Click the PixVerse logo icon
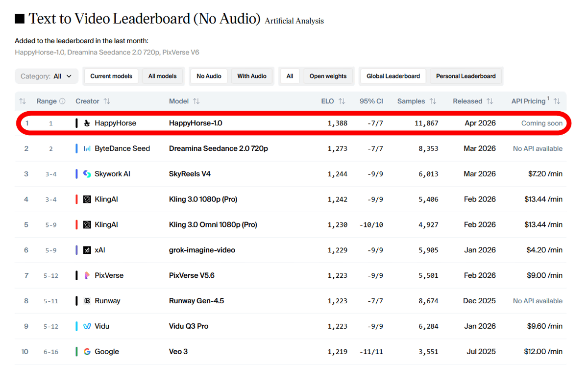 (x=87, y=275)
